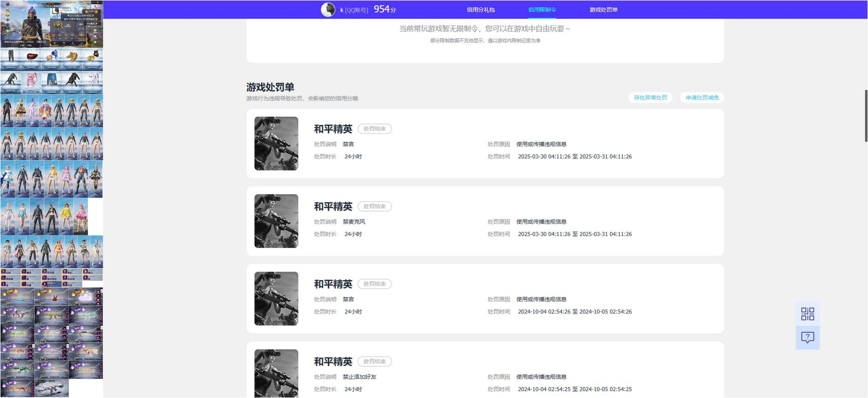Open the game profile screenshot in left strip

(x=52, y=24)
